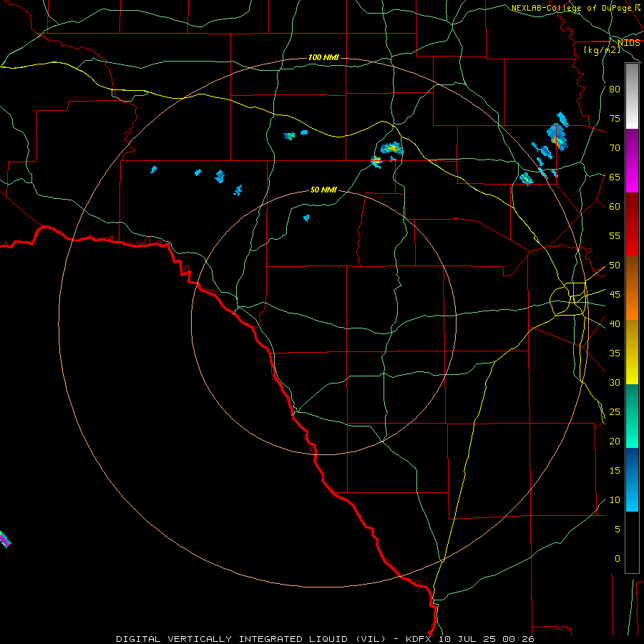
Task: Select the white-gray segment of the color bar
Action: (x=632, y=96)
